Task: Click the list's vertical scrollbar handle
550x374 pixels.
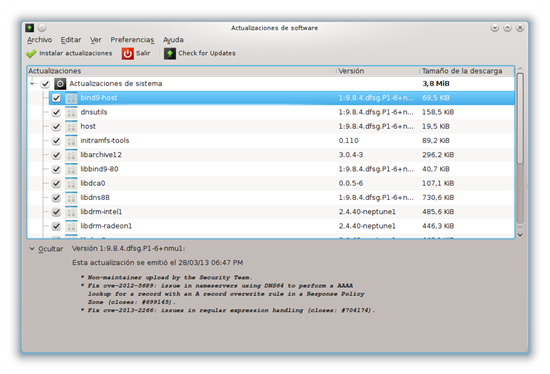Action: coord(520,119)
